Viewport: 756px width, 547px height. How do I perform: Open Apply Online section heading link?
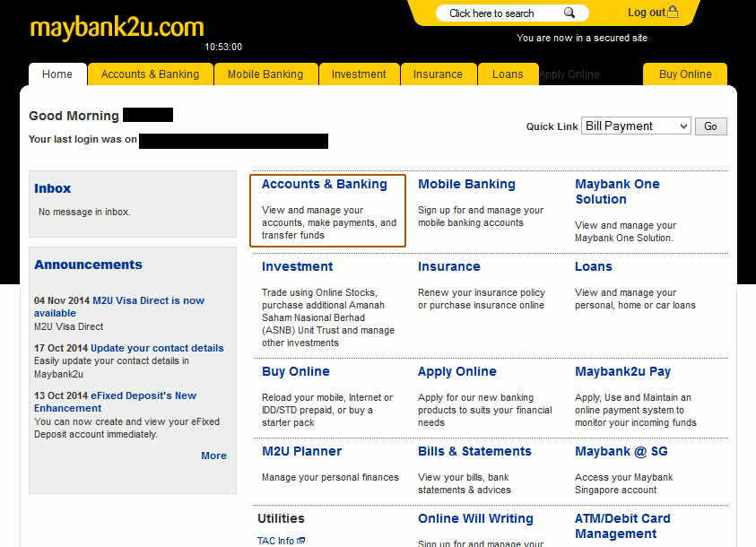click(x=457, y=371)
